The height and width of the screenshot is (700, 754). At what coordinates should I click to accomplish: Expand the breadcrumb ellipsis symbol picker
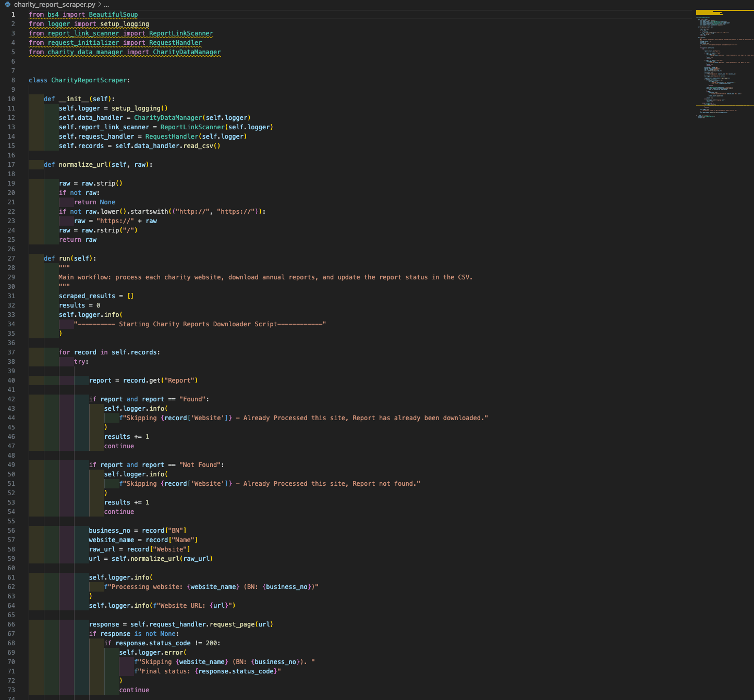coord(106,4)
